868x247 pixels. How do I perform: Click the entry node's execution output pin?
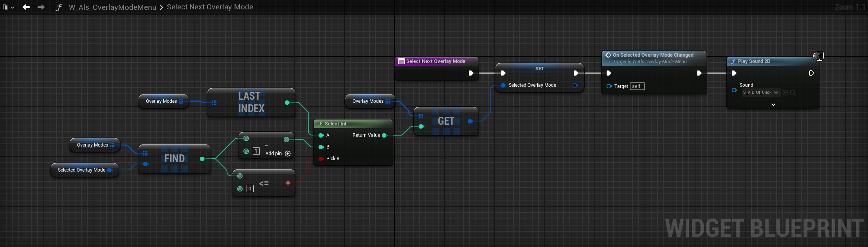pyautogui.click(x=471, y=73)
